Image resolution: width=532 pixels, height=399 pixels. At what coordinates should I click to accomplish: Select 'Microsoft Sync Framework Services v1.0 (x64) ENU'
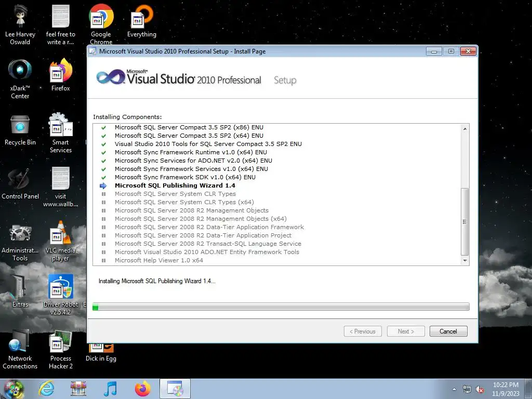(x=191, y=169)
